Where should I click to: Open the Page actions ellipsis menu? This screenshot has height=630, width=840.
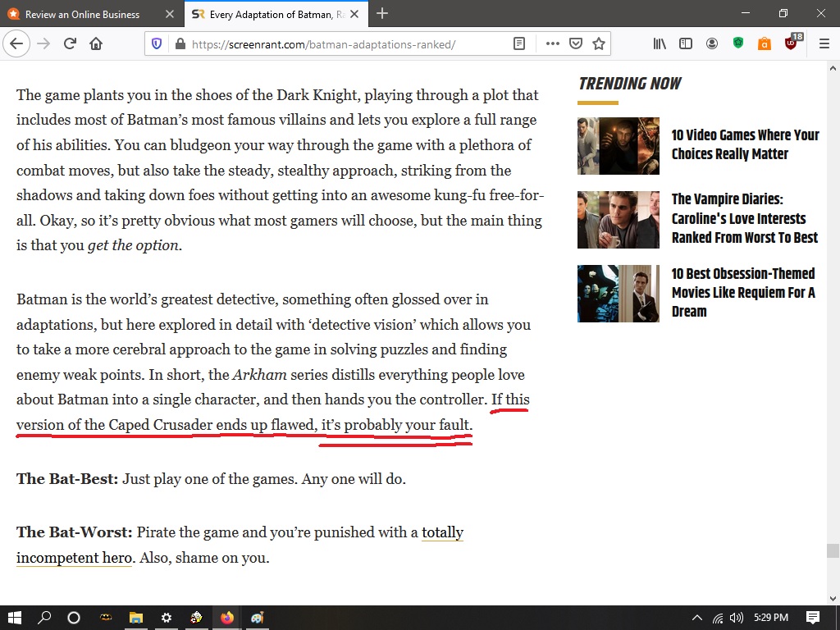[x=552, y=43]
